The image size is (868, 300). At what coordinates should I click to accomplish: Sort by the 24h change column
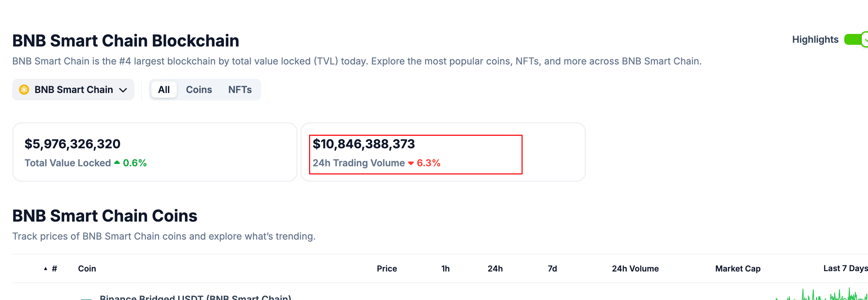495,269
